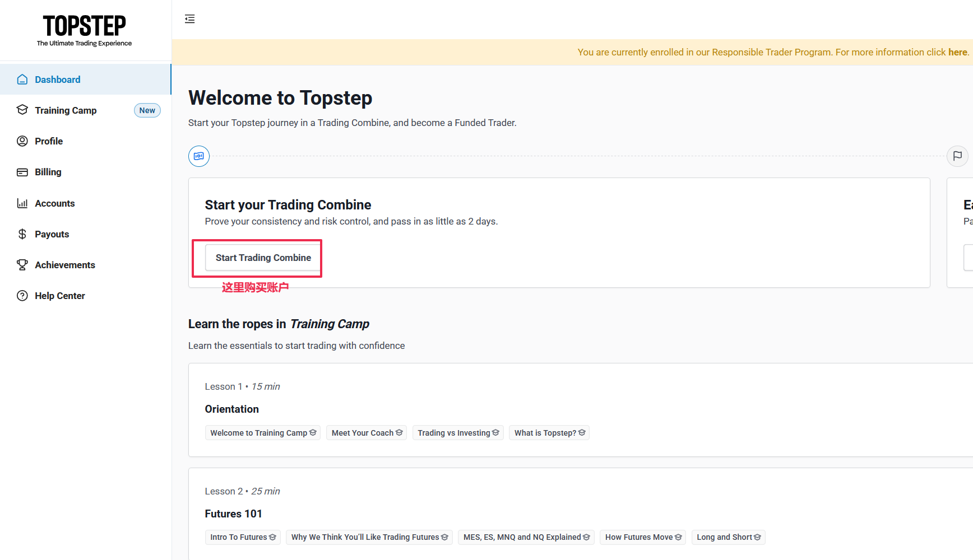Open MES, ES, MNQ and NQ Explained lesson
Screen dimensions: 973x560
[526, 537]
